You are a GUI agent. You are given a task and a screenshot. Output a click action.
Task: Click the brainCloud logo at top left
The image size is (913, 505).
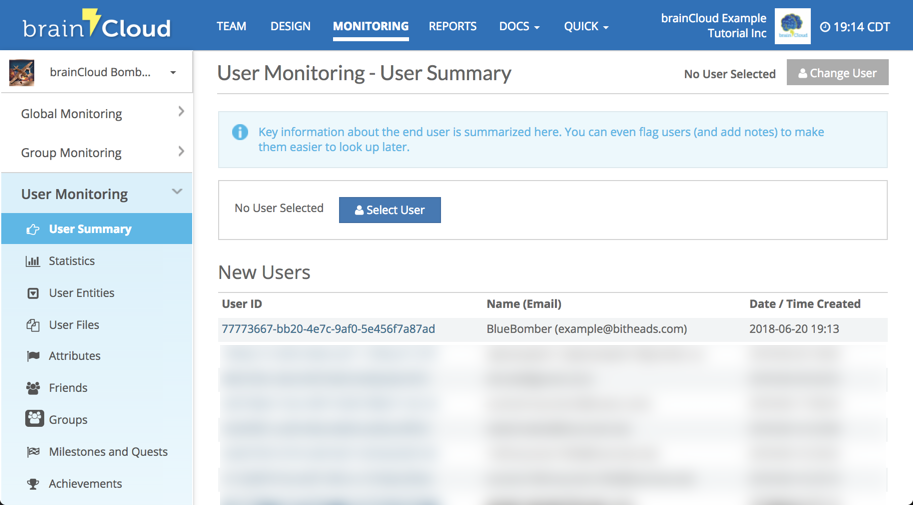[96, 25]
